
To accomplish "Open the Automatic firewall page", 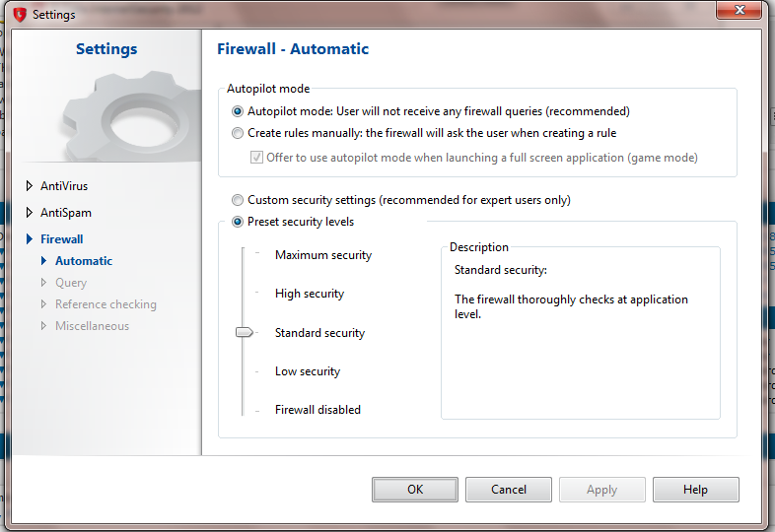I will click(84, 261).
